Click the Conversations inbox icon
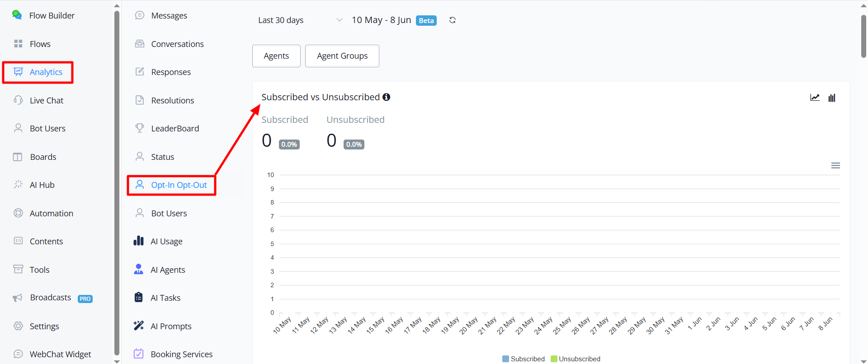 (140, 43)
